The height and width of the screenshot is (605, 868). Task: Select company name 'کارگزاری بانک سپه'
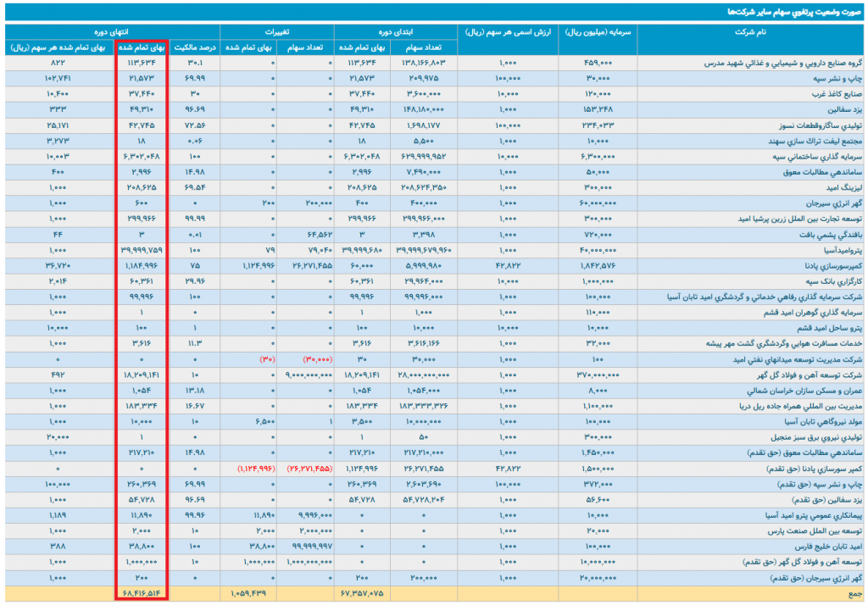click(832, 281)
